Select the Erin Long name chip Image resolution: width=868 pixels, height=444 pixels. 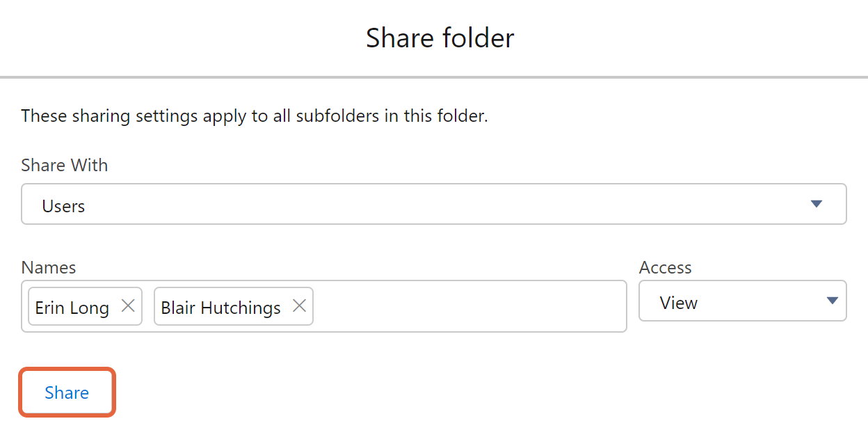coord(72,306)
